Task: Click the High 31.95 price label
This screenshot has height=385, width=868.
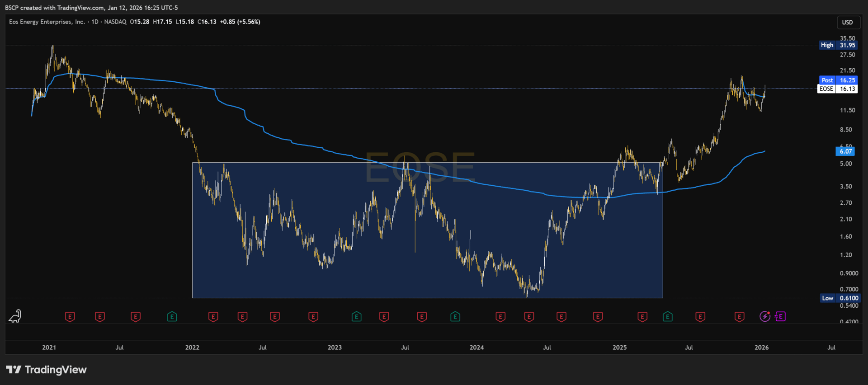Action: pos(838,45)
